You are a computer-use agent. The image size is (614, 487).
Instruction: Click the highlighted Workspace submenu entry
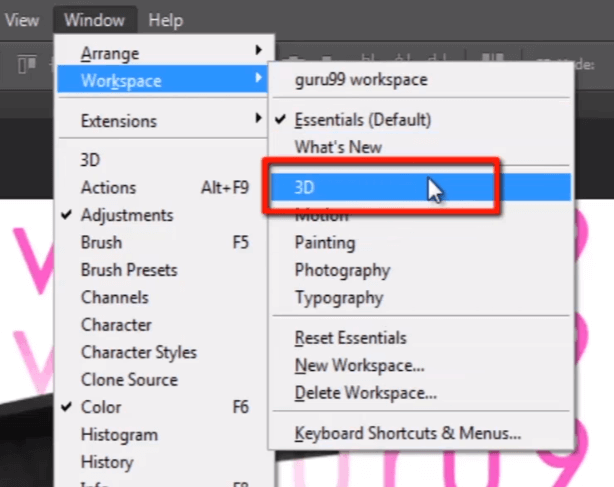click(121, 80)
